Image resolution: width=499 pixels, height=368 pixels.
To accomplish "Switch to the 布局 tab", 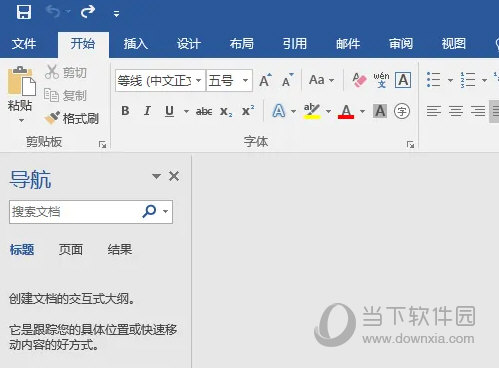I will pyautogui.click(x=242, y=44).
